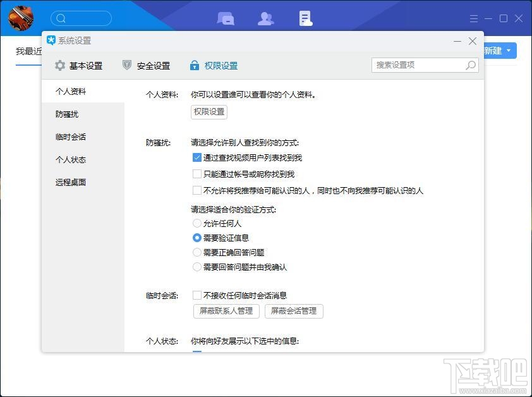Click the document/collection icon in top toolbar

pos(305,18)
